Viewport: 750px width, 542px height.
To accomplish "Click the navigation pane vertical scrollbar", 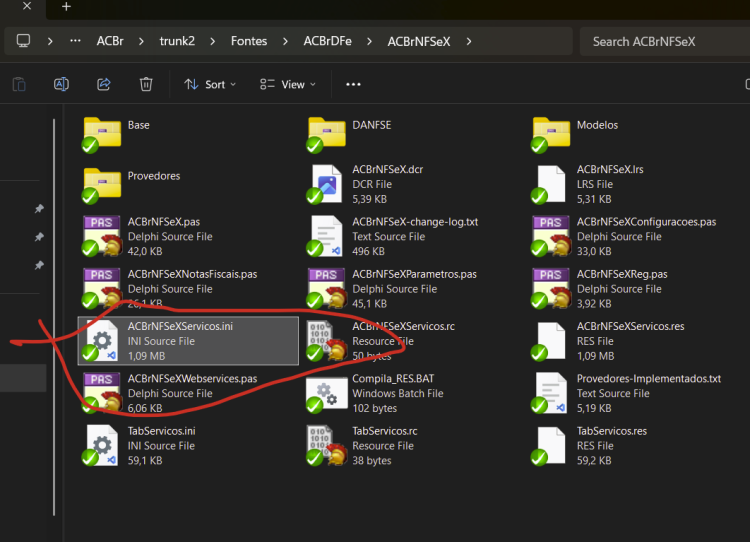I will (x=54, y=317).
